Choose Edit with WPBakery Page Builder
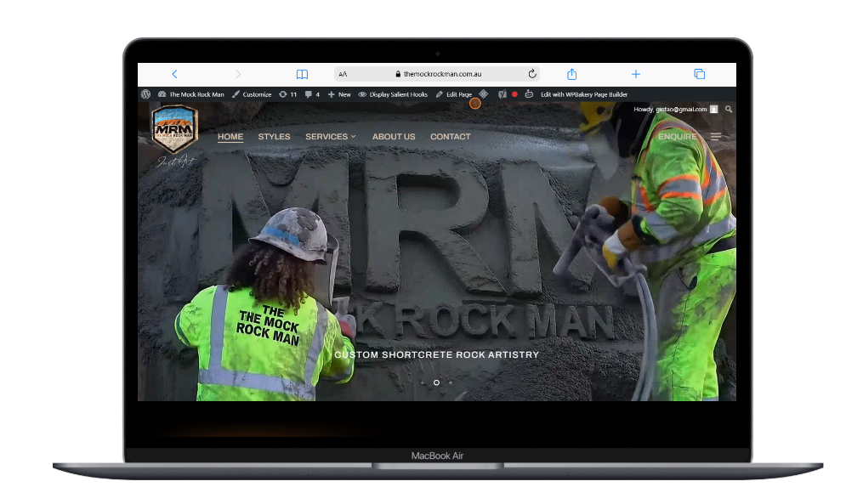The height and width of the screenshot is (504, 846). click(x=584, y=94)
